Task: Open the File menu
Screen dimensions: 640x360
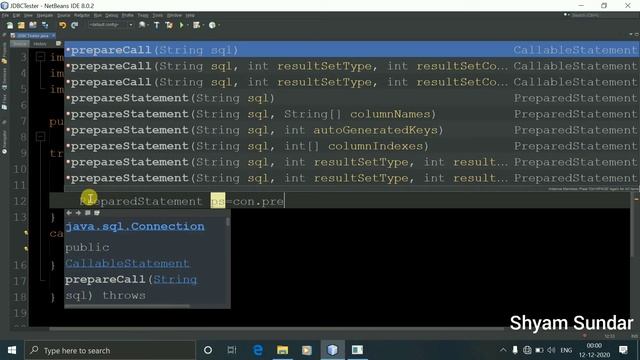Action: (x=5, y=15)
